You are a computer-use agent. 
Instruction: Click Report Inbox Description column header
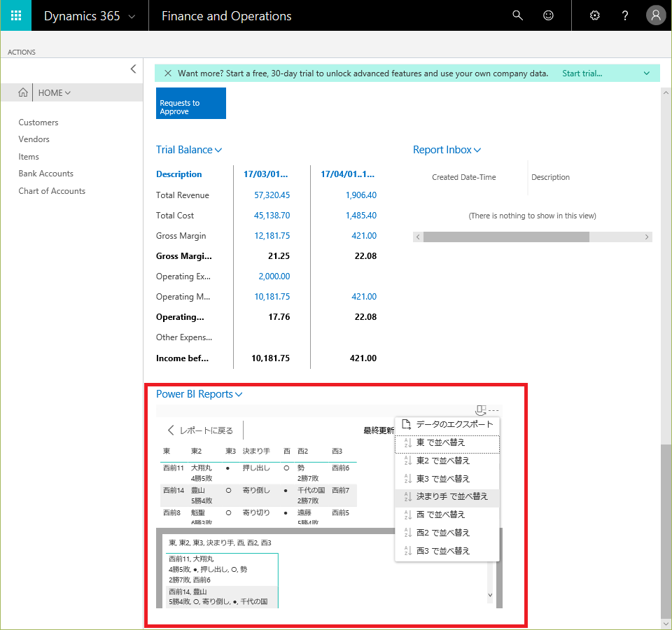(x=550, y=177)
